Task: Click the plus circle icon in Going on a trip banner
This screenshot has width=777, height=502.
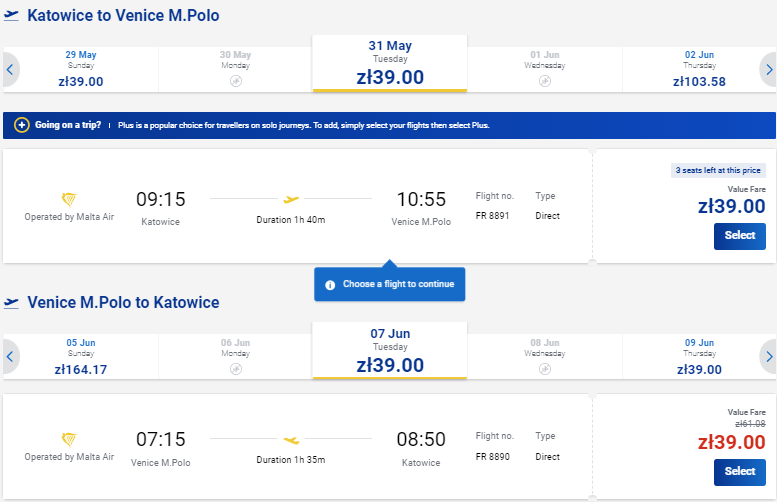Action: point(21,125)
